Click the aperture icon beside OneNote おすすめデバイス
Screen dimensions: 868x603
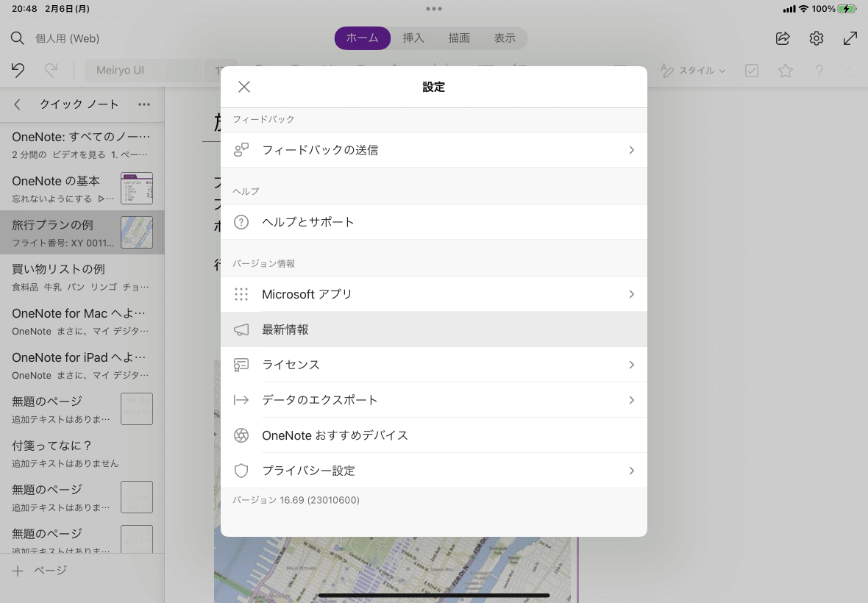241,435
